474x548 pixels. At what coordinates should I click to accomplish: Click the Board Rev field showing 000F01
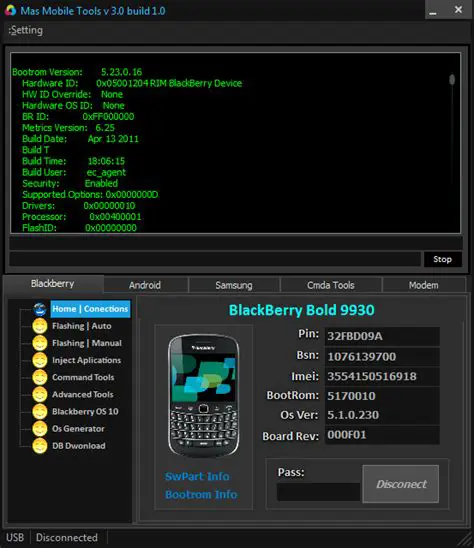click(x=382, y=435)
